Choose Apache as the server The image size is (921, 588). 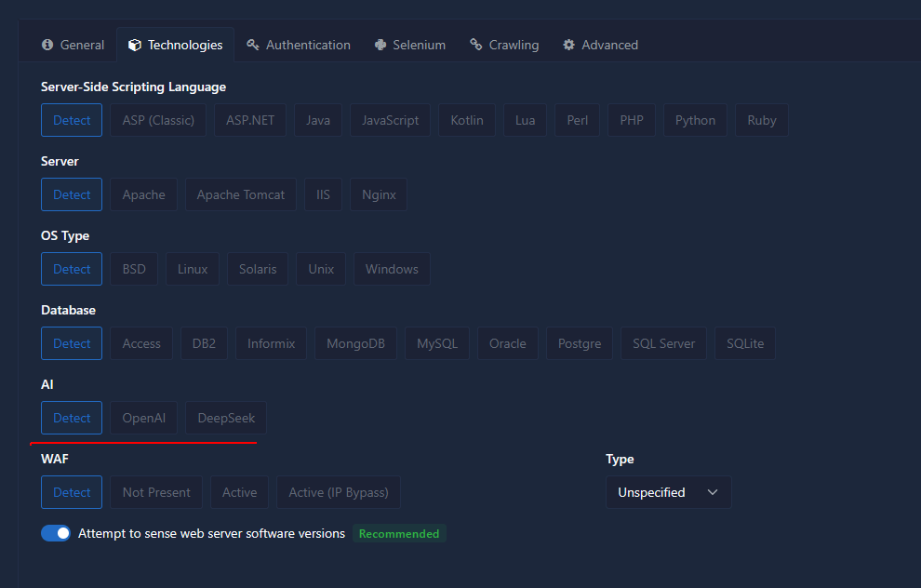(x=144, y=194)
